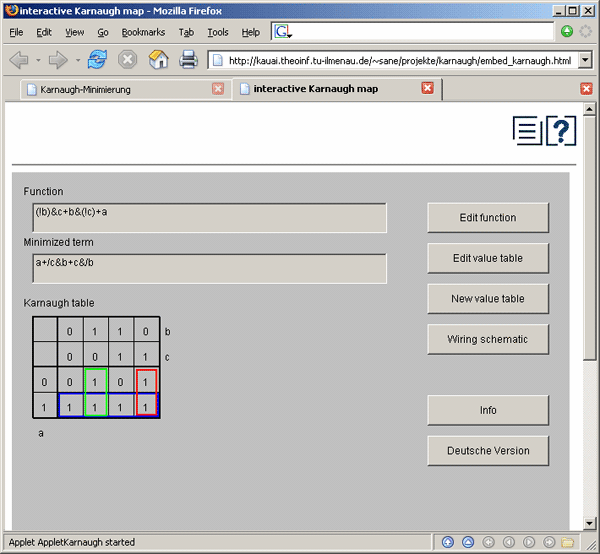Screen dimensions: 600x554
Task: Open the Edit menu
Action: 44,33
